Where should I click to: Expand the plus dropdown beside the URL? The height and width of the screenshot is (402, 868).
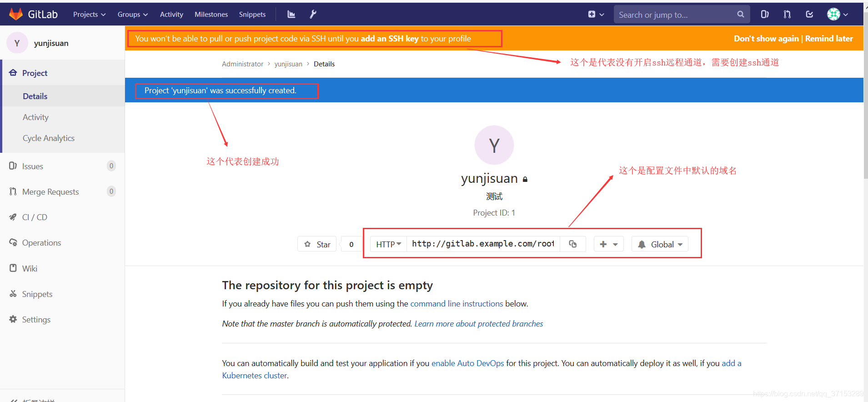coord(608,244)
